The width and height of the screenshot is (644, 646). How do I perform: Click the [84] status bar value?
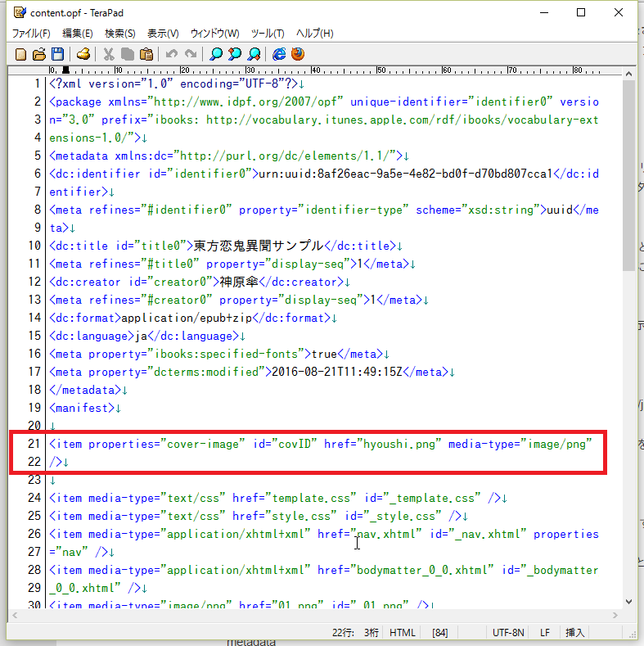pos(439,632)
